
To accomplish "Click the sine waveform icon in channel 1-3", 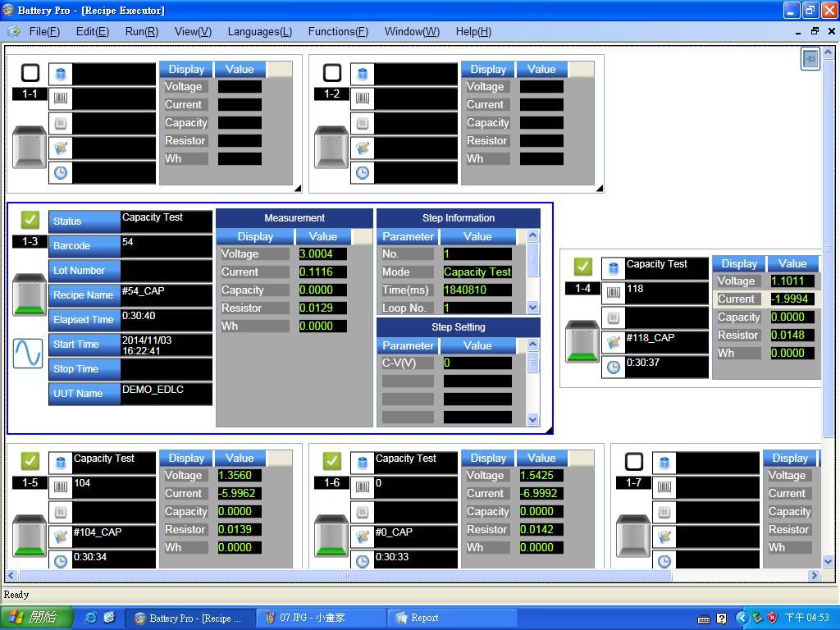I will point(28,353).
